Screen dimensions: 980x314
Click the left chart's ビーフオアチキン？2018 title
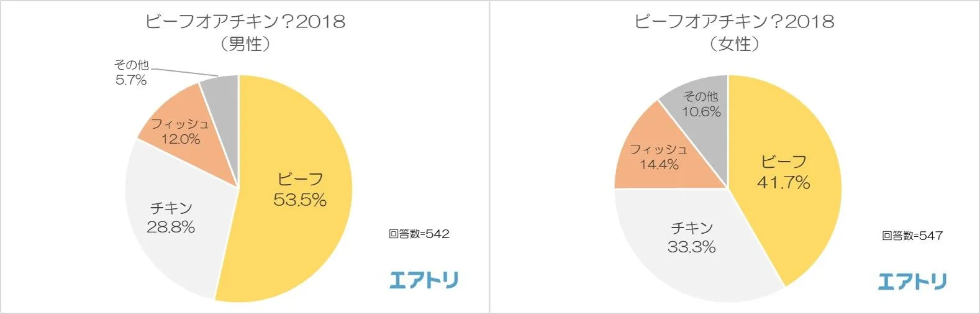(x=245, y=22)
